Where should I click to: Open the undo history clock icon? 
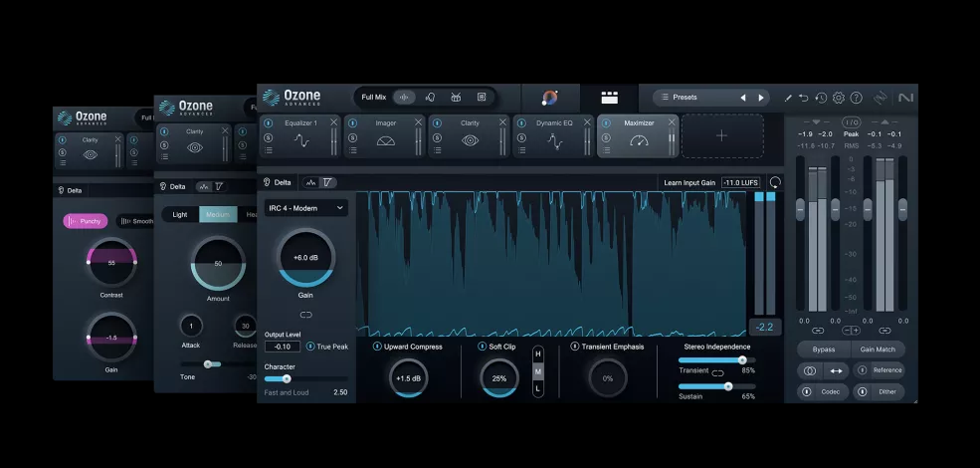[x=821, y=98]
